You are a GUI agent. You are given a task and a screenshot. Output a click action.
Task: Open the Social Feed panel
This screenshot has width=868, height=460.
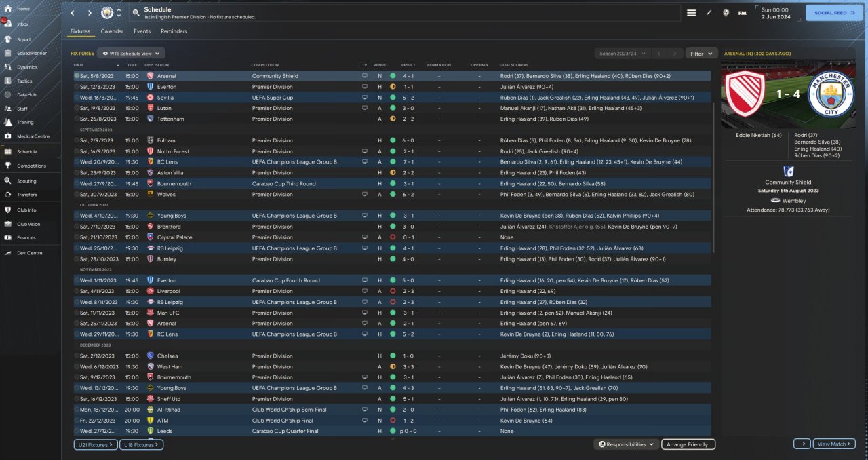click(x=833, y=13)
